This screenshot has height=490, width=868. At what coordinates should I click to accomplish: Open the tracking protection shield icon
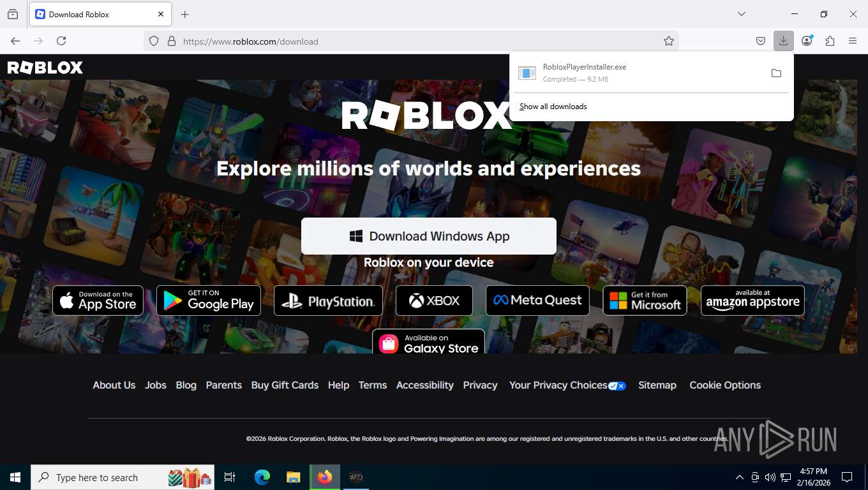pos(154,41)
